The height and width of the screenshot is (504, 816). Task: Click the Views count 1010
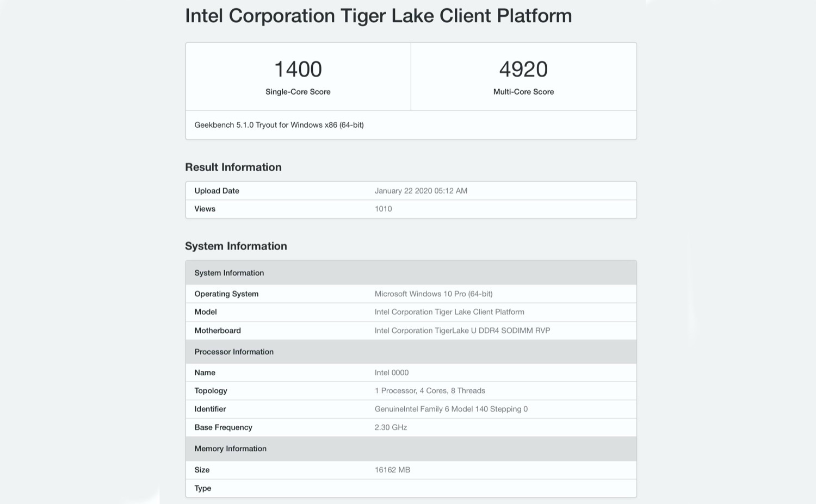pyautogui.click(x=383, y=209)
